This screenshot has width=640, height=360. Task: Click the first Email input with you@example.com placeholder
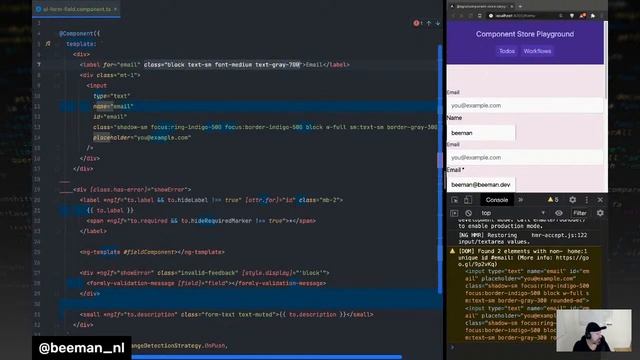click(x=525, y=105)
